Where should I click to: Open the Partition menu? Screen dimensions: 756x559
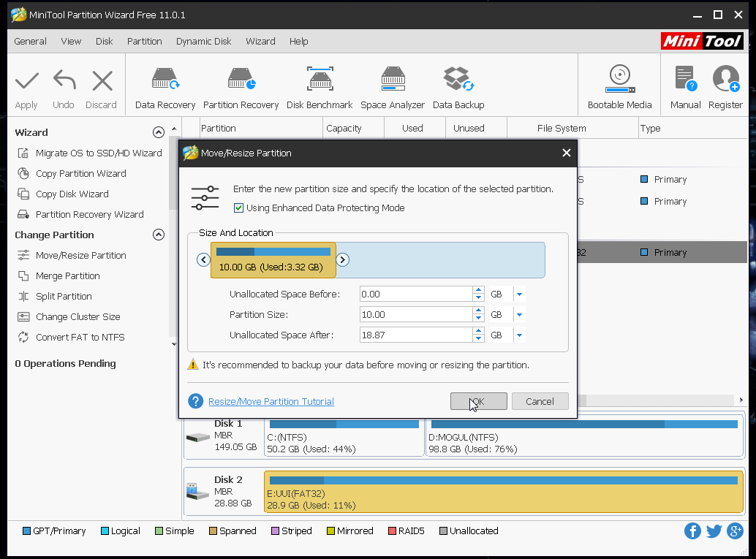pos(145,42)
